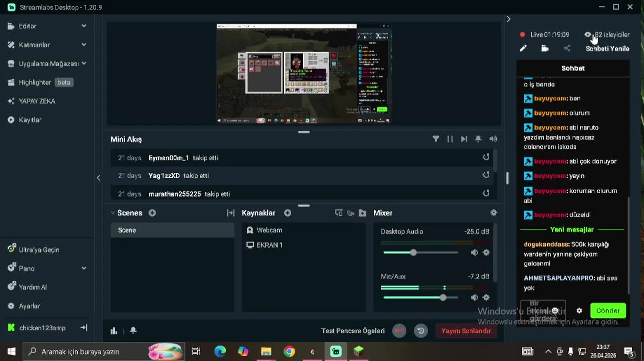Viewport: 644px width, 361px height.
Task: Share the stream with share icon
Action: click(x=567, y=48)
